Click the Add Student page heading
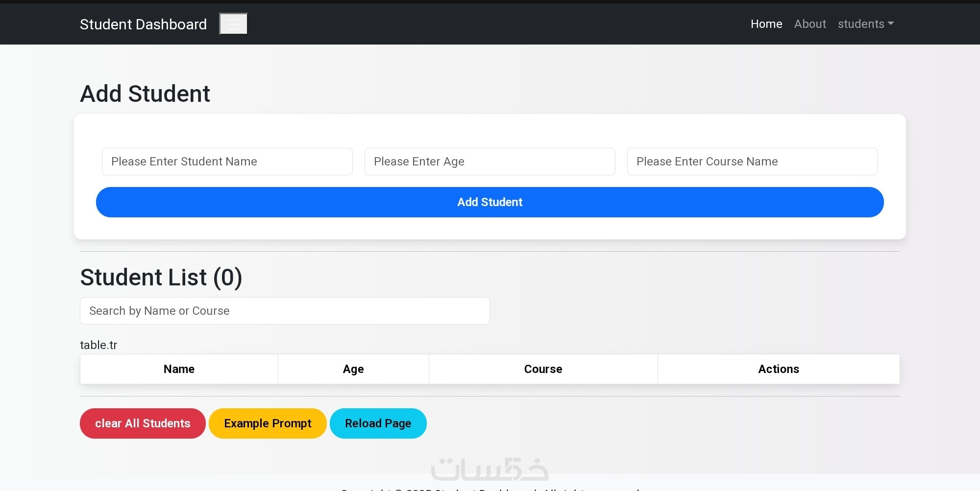Screen dimensions: 980x491 tap(145, 94)
